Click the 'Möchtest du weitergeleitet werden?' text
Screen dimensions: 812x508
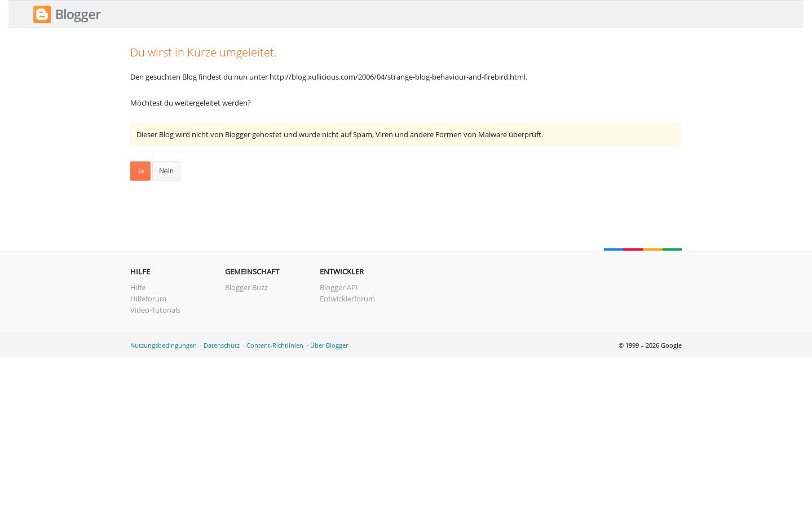191,103
